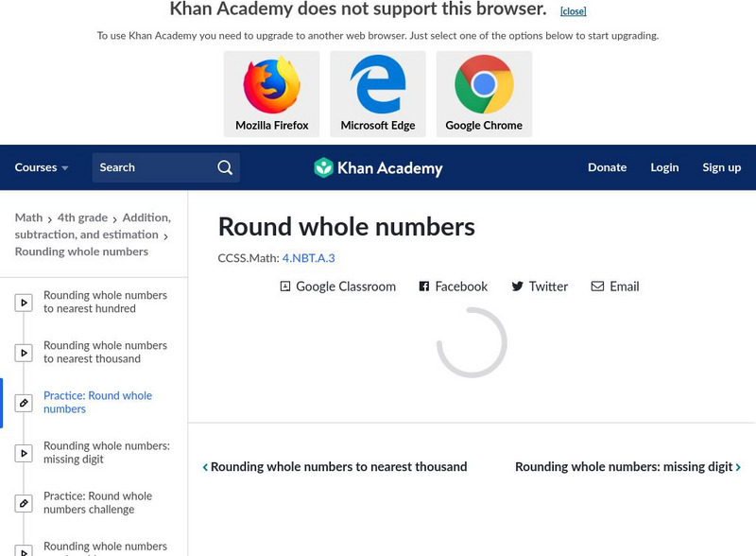The height and width of the screenshot is (556, 756).
Task: Click the search magnifier icon
Action: (x=225, y=167)
